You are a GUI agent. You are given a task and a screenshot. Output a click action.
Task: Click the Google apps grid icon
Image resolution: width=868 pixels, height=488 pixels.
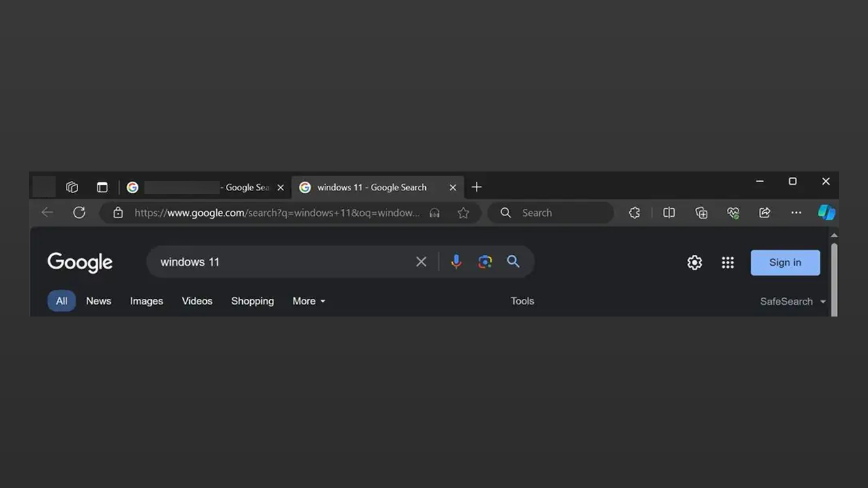(x=728, y=262)
